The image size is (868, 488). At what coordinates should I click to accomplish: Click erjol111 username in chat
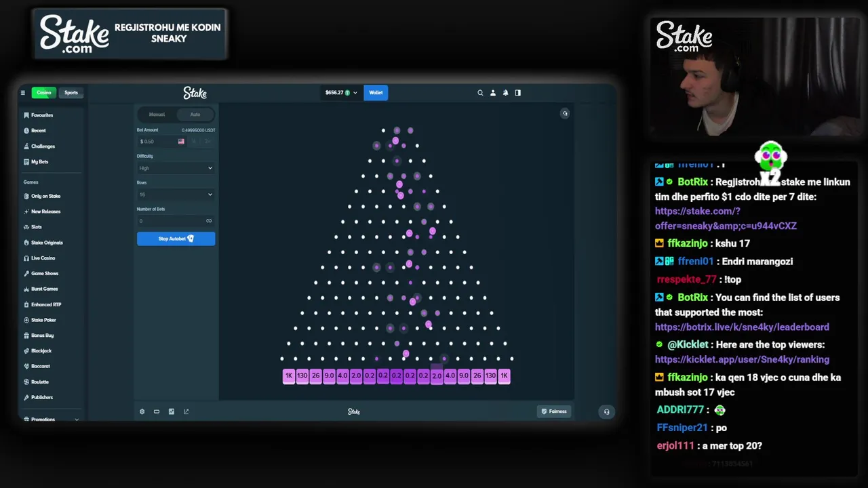[675, 446]
